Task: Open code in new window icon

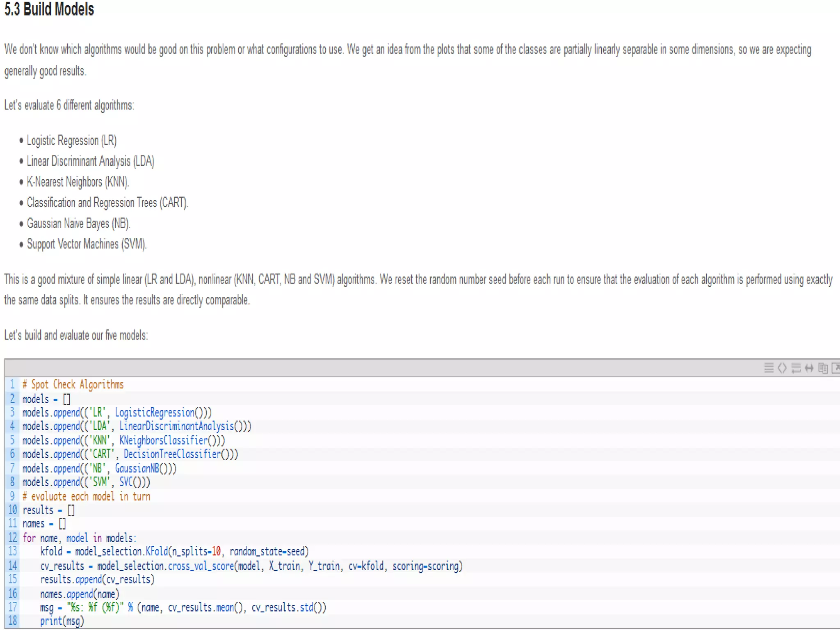Action: click(x=835, y=368)
